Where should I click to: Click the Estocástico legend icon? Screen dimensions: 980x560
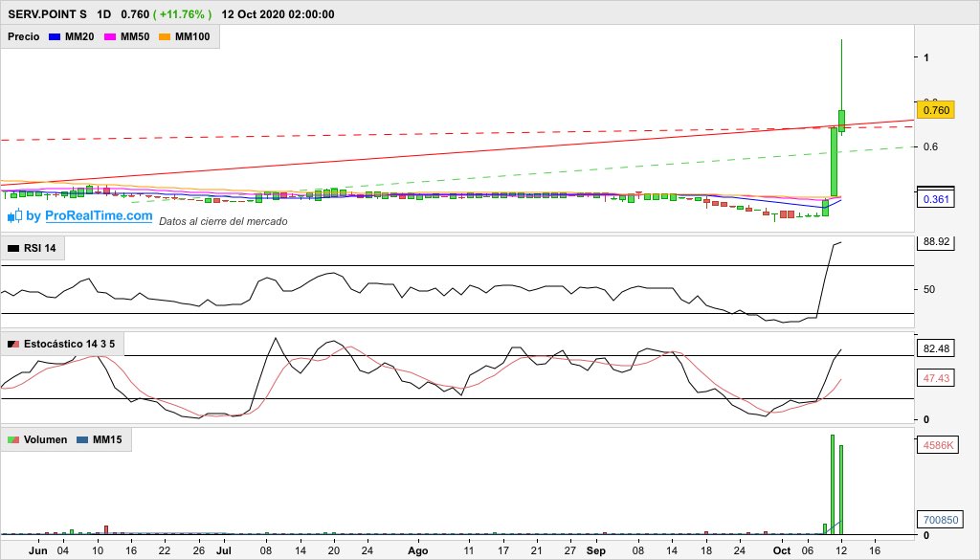click(x=13, y=345)
